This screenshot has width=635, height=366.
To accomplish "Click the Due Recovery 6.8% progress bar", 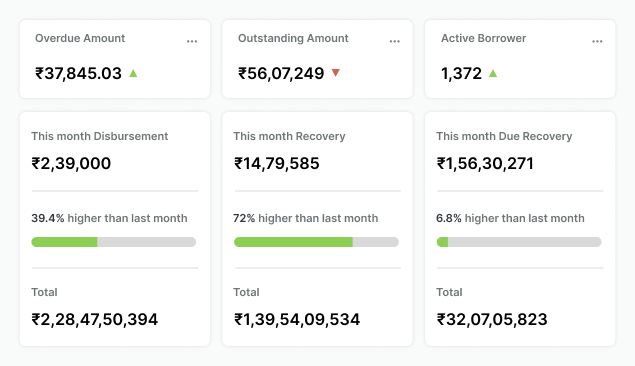I will [519, 242].
